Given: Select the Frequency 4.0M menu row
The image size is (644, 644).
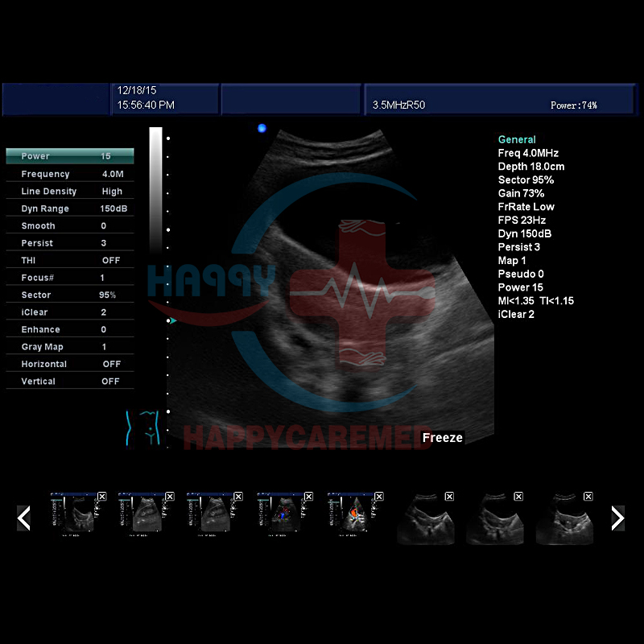Looking at the screenshot, I should (70, 174).
